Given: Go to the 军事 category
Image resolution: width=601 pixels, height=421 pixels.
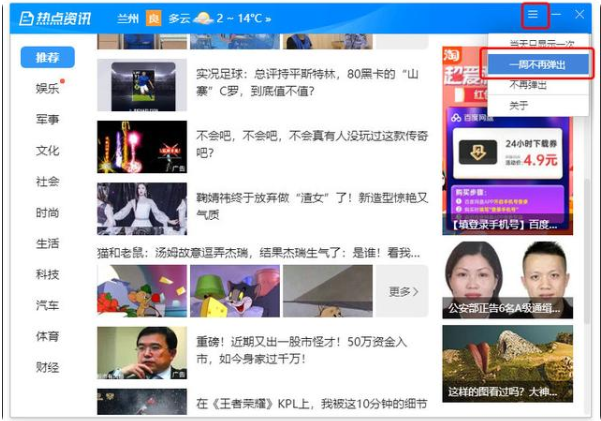Looking at the screenshot, I should (47, 119).
